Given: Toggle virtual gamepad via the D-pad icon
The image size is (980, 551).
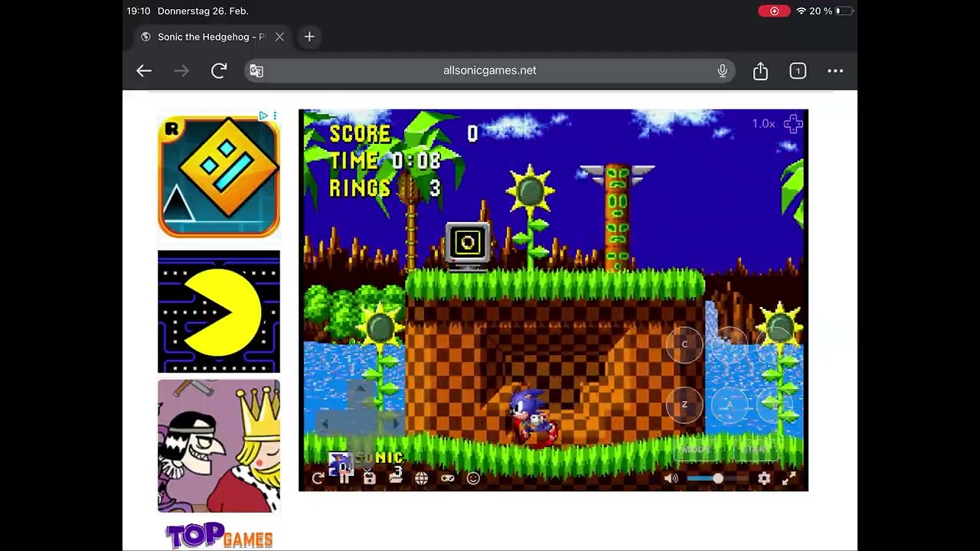Looking at the screenshot, I should click(793, 124).
